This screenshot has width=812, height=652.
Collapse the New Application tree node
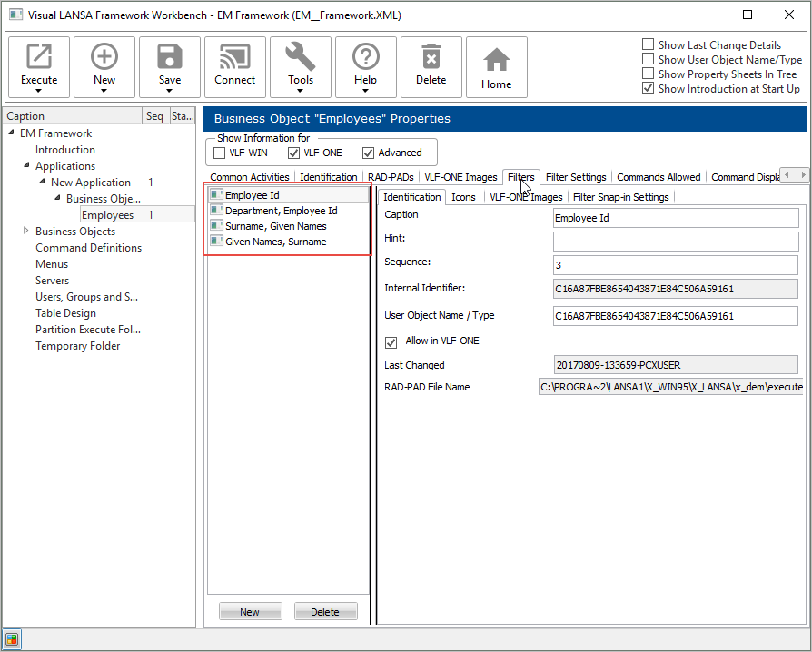(x=42, y=182)
